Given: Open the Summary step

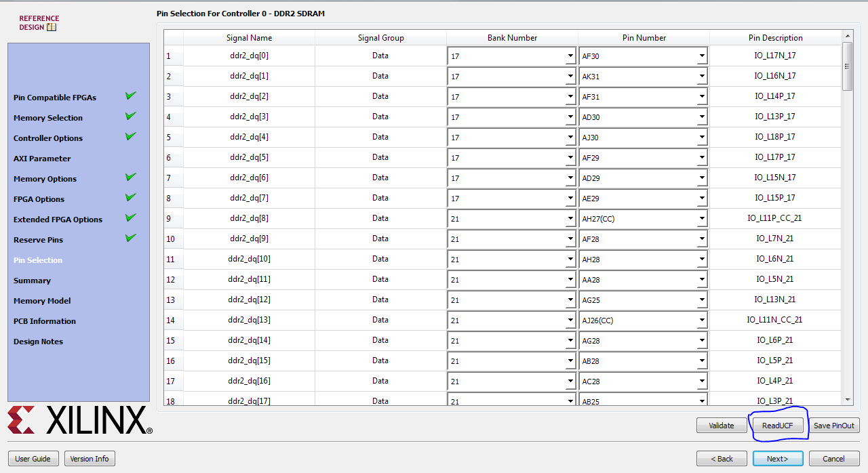Looking at the screenshot, I should pyautogui.click(x=32, y=281).
